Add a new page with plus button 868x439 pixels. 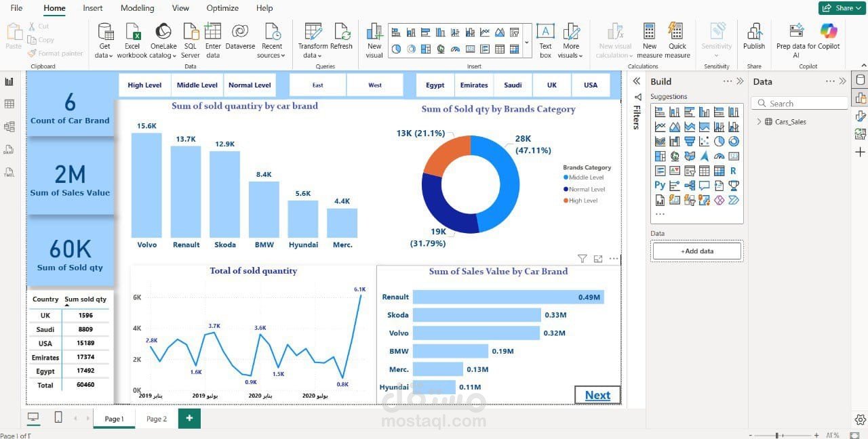[x=189, y=419]
